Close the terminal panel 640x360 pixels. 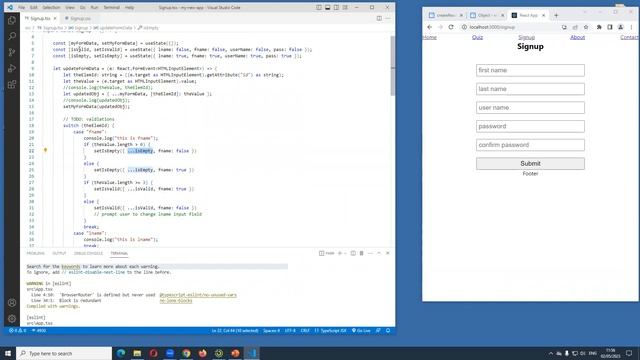click(388, 253)
